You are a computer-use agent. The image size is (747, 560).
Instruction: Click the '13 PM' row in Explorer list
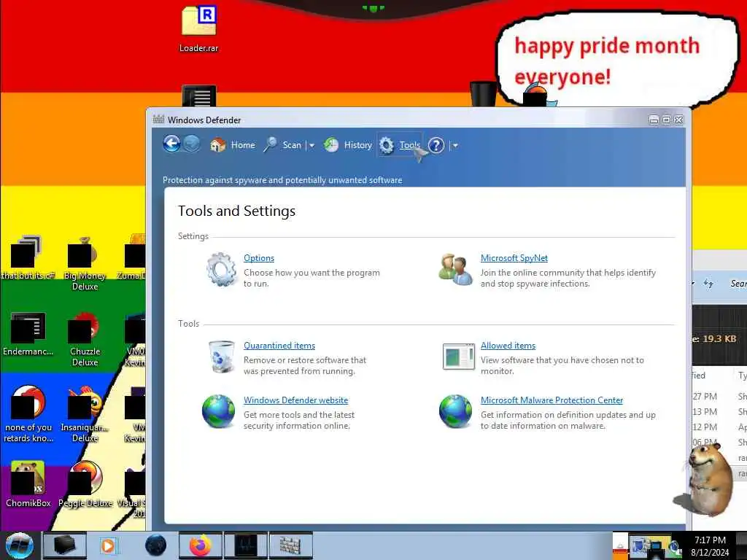click(719, 411)
